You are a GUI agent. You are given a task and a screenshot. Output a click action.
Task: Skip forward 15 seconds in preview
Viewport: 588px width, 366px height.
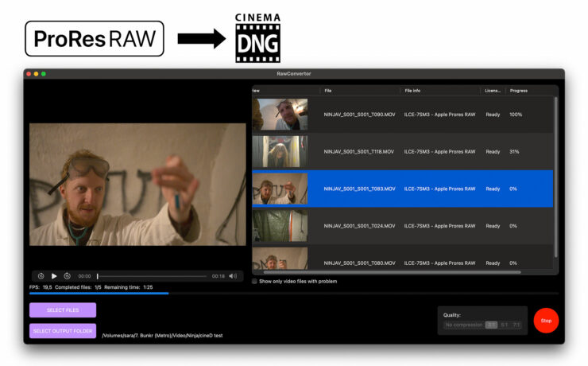pos(67,276)
